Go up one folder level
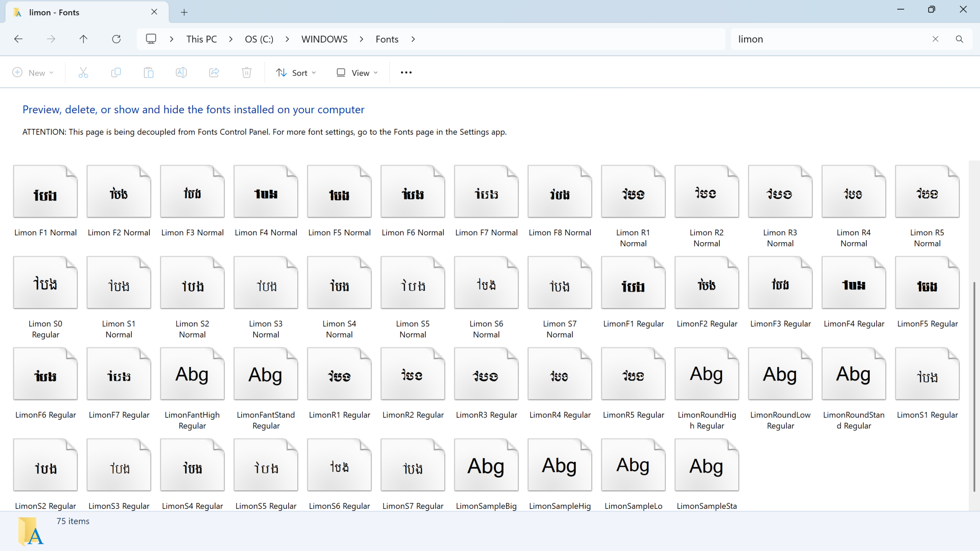The image size is (980, 551). 83,39
